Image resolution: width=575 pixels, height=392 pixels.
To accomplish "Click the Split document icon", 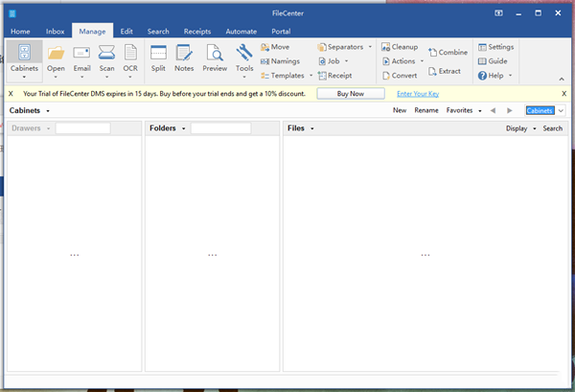I will pos(158,53).
